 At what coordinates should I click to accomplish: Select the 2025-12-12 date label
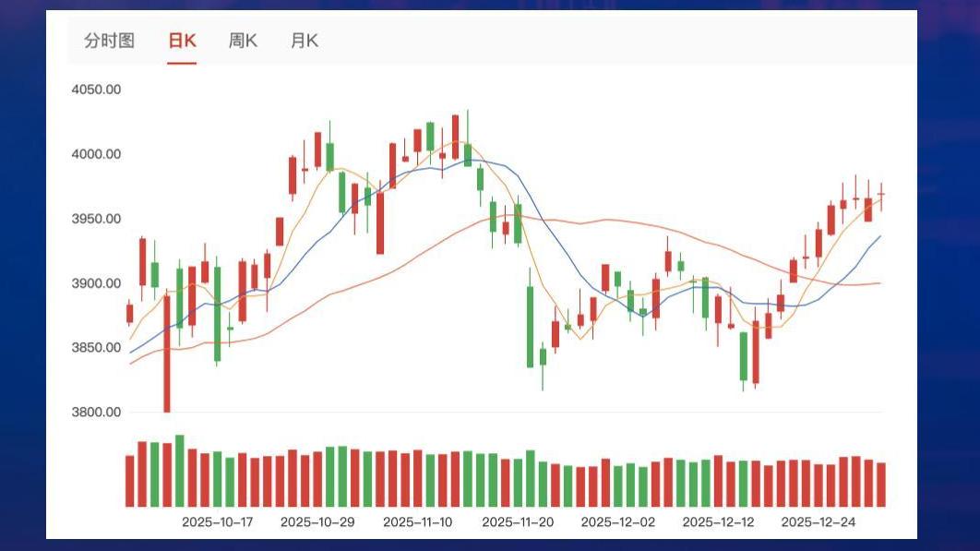point(718,521)
